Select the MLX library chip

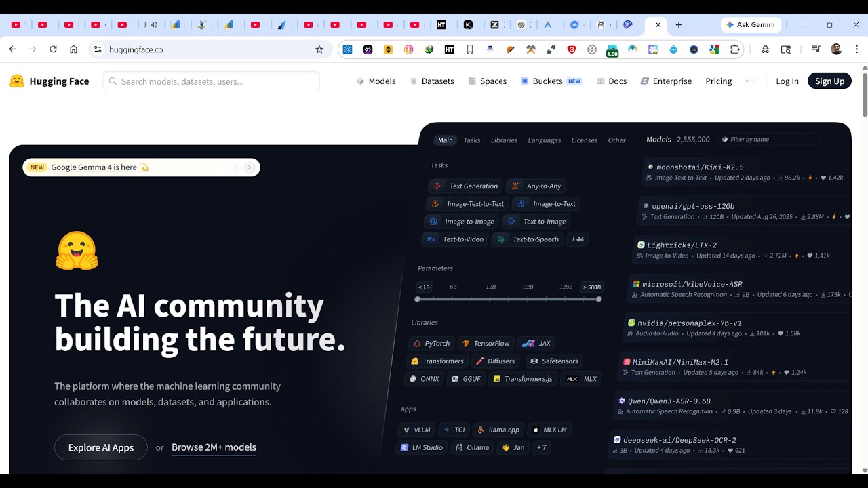pos(582,379)
